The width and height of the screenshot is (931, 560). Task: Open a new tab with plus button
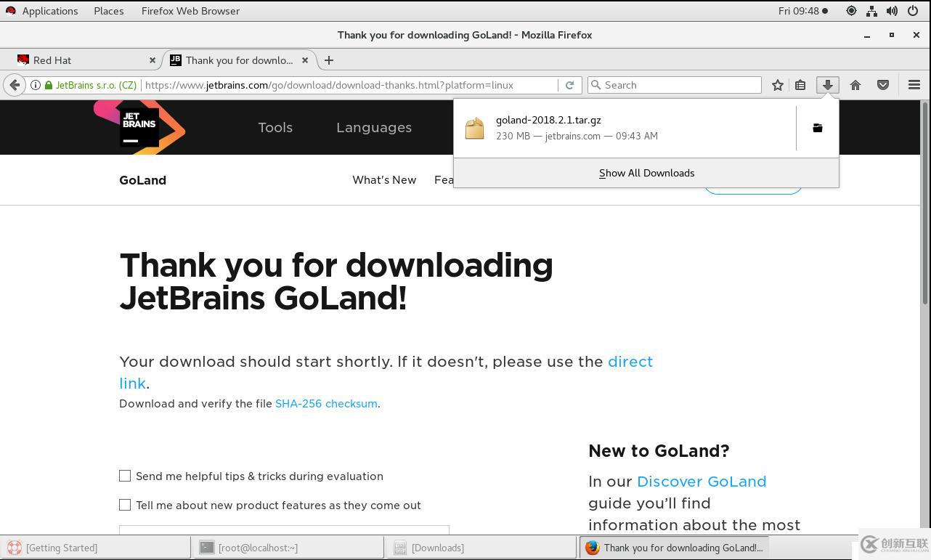click(x=329, y=60)
